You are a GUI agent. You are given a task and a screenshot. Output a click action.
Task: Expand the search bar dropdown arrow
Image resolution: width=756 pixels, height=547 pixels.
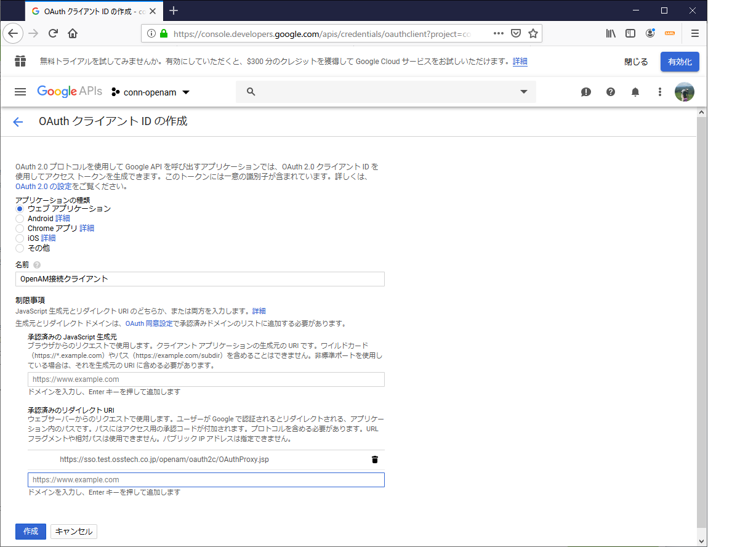pos(524,91)
